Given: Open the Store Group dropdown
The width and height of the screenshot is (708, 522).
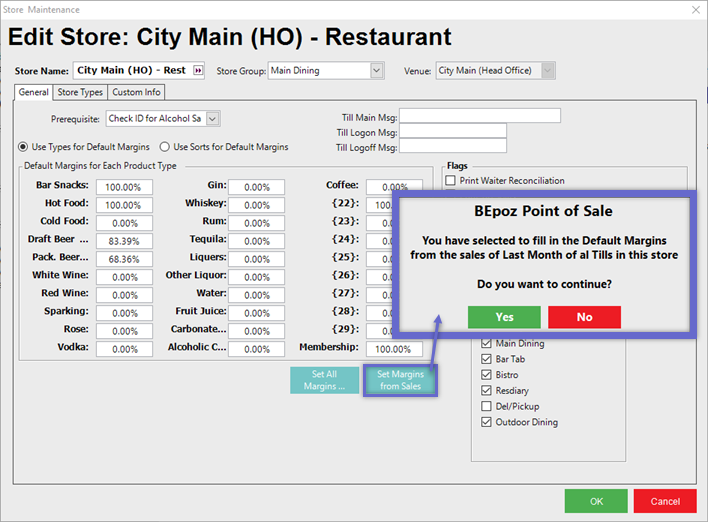Looking at the screenshot, I should (377, 70).
